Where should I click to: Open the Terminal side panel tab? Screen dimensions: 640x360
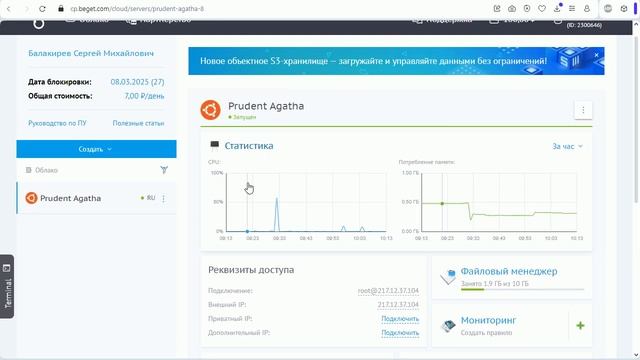click(x=7, y=287)
